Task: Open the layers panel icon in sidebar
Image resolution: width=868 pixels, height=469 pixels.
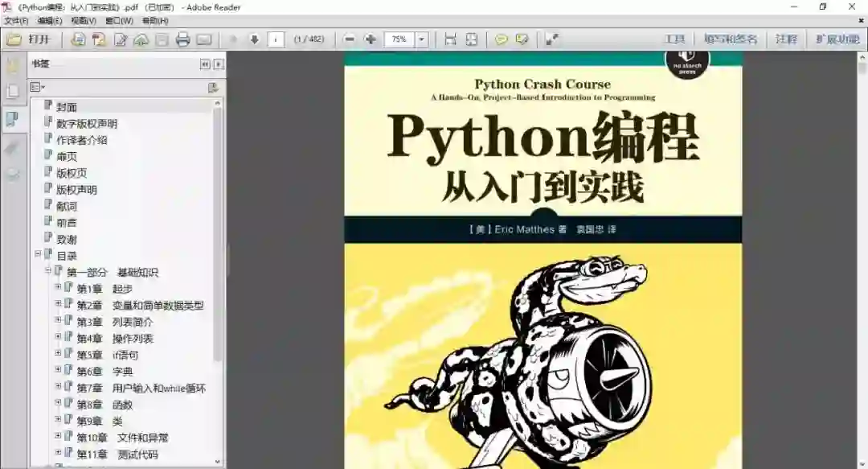Action: pyautogui.click(x=13, y=175)
